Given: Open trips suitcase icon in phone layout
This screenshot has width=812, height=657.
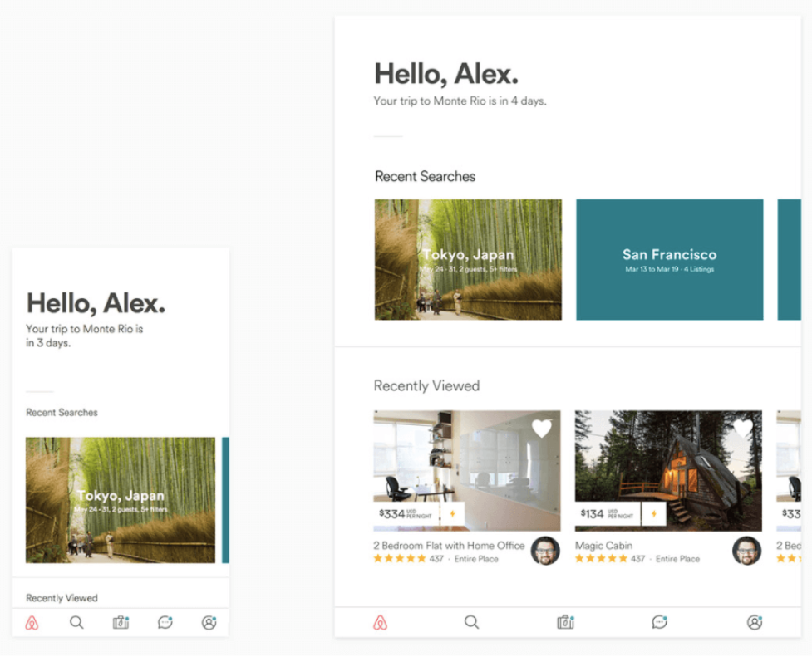Looking at the screenshot, I should click(x=121, y=622).
